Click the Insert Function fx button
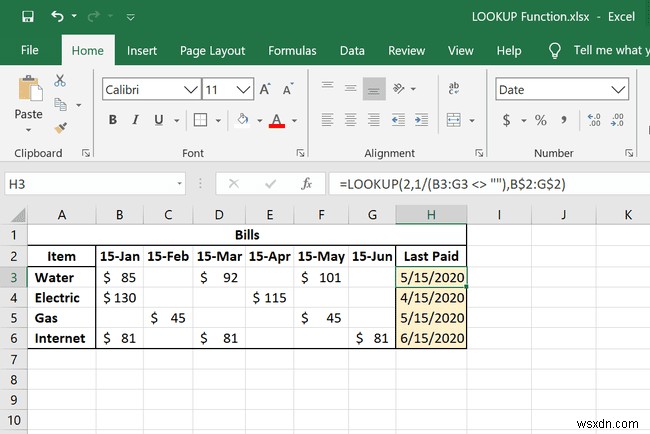The width and height of the screenshot is (650, 434). [x=306, y=184]
